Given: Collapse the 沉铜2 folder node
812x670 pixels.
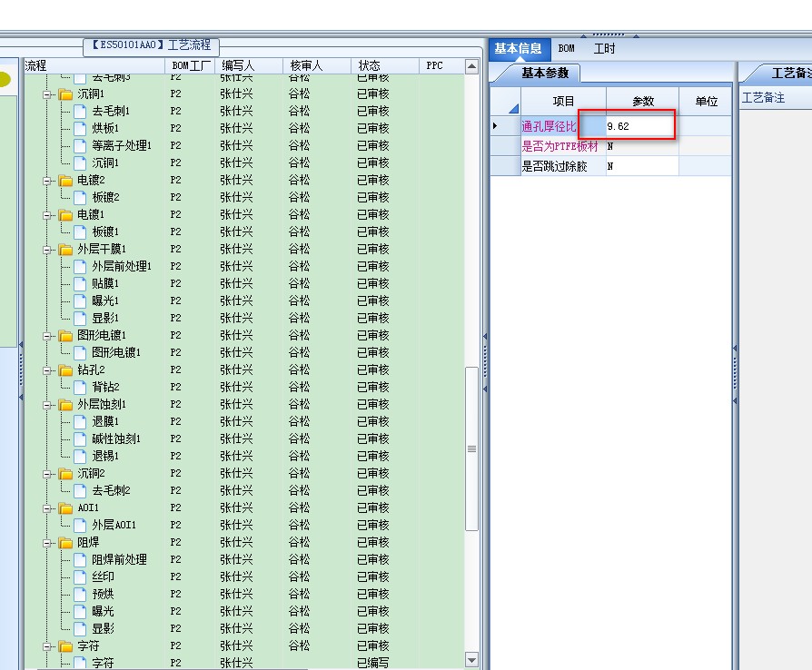Looking at the screenshot, I should [x=47, y=474].
